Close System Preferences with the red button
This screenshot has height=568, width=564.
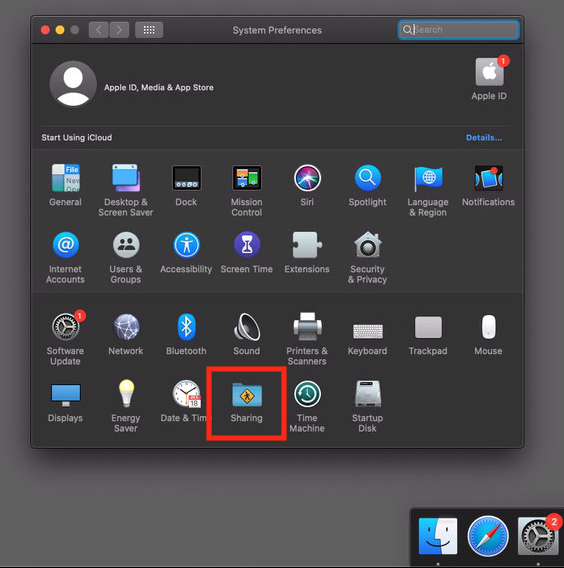[45, 30]
